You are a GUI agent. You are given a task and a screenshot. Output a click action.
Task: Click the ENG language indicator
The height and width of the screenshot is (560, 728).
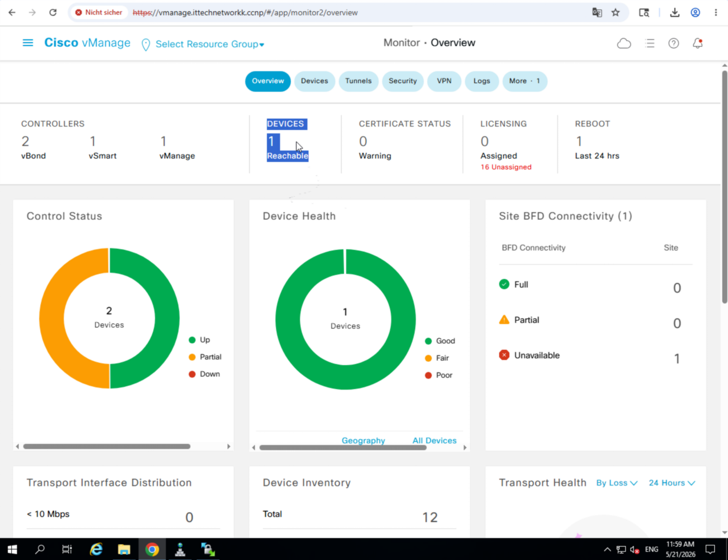651,549
